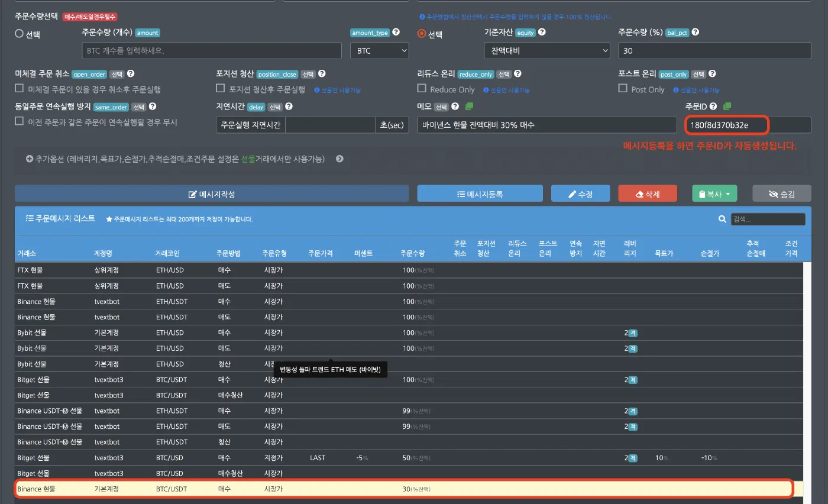This screenshot has height=504, width=828.
Task: Open 잔액대비 기준자산 dropdown
Action: 546,51
